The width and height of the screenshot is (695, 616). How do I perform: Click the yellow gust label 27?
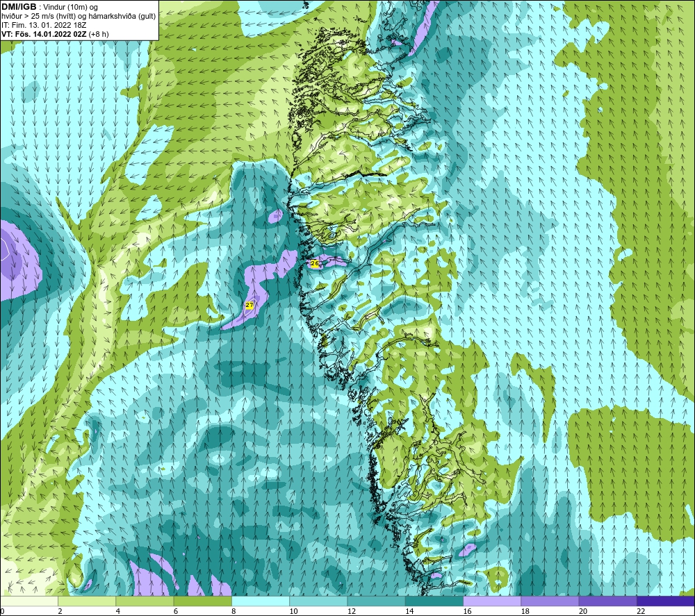pos(249,305)
